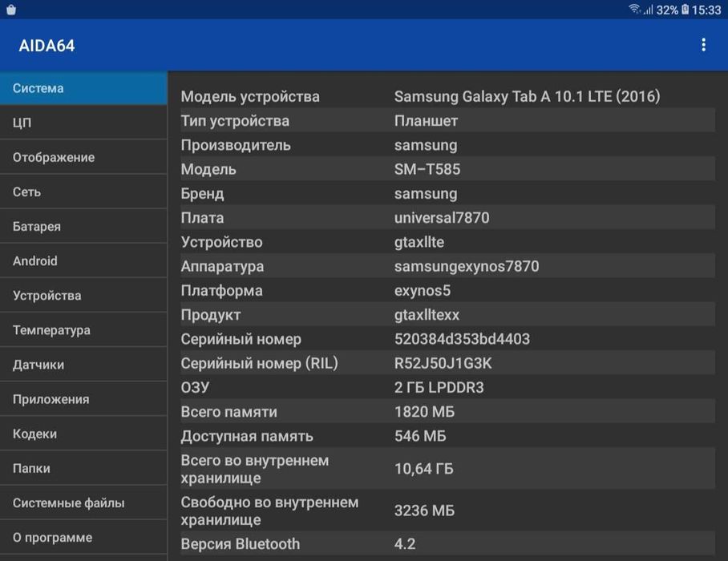Open the Батарея sidebar category
The width and height of the screenshot is (728, 561).
(83, 227)
